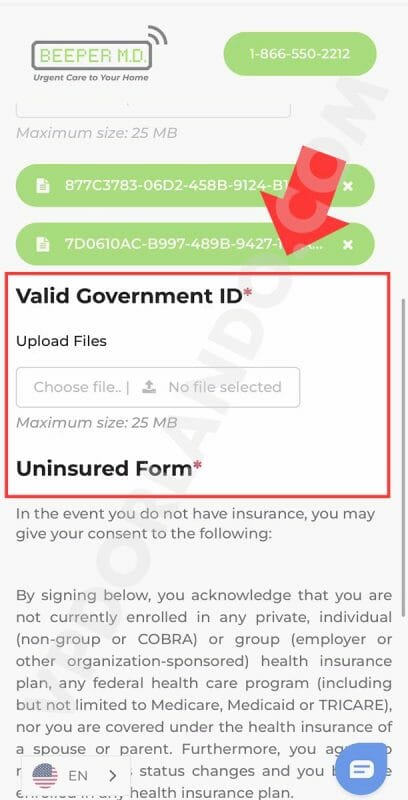Click the 'No file selected' text
Image resolution: width=408 pixels, height=800 pixels.
coord(225,387)
